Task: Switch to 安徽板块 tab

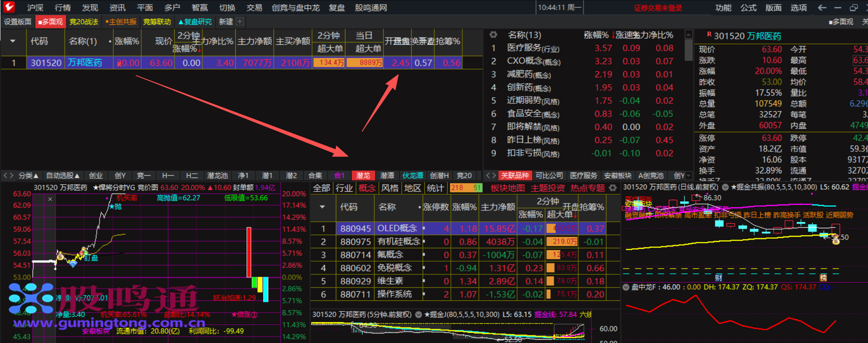Action: click(618, 176)
